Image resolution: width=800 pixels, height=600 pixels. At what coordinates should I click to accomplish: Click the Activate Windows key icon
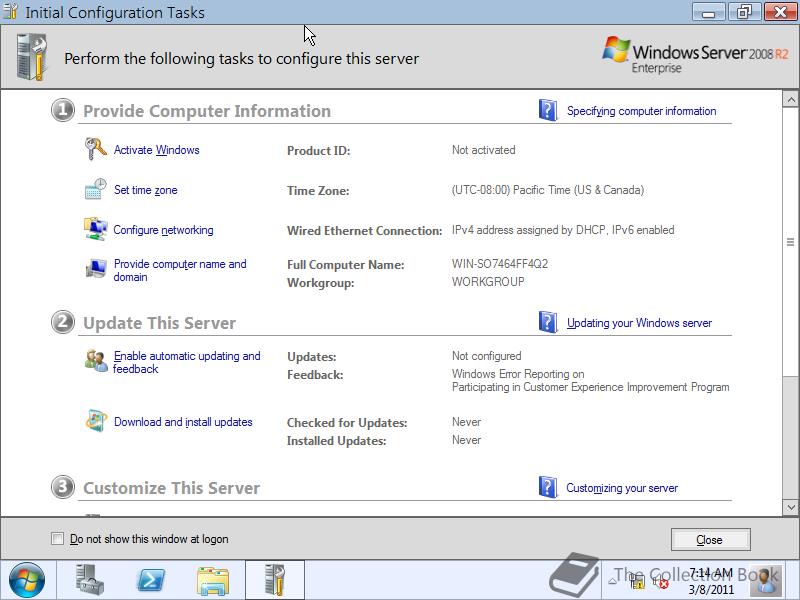coord(95,149)
